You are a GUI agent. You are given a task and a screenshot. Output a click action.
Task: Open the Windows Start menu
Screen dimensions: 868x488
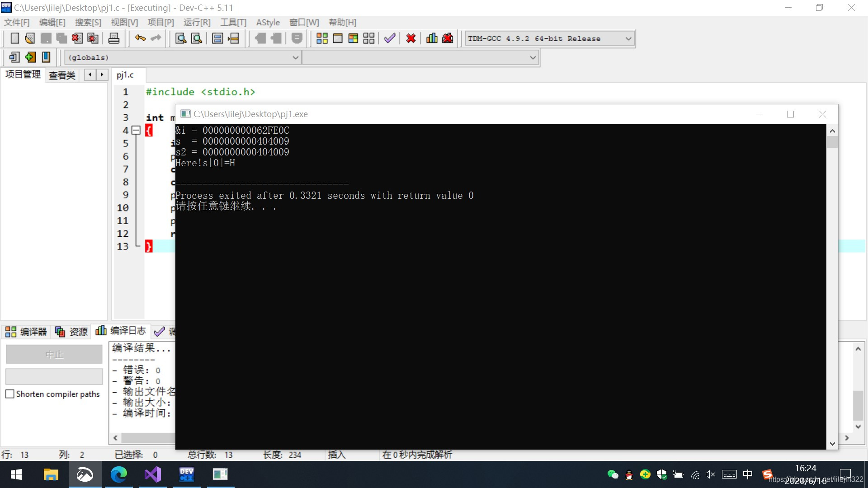pyautogui.click(x=16, y=474)
